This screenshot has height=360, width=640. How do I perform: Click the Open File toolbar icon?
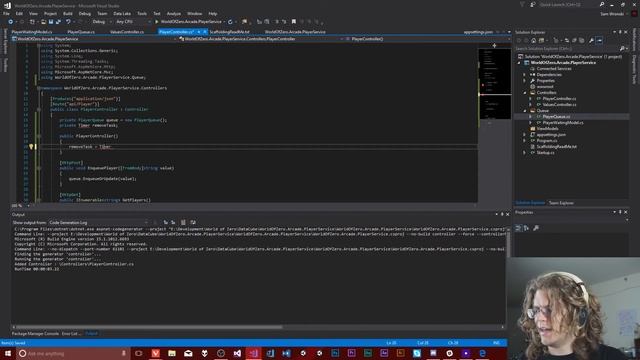[43, 22]
